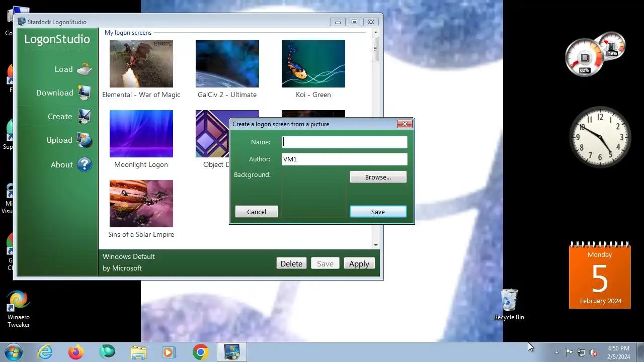Open the taskbar clock showing 4:50 PM
This screenshot has height=362, width=644.
[x=618, y=352]
